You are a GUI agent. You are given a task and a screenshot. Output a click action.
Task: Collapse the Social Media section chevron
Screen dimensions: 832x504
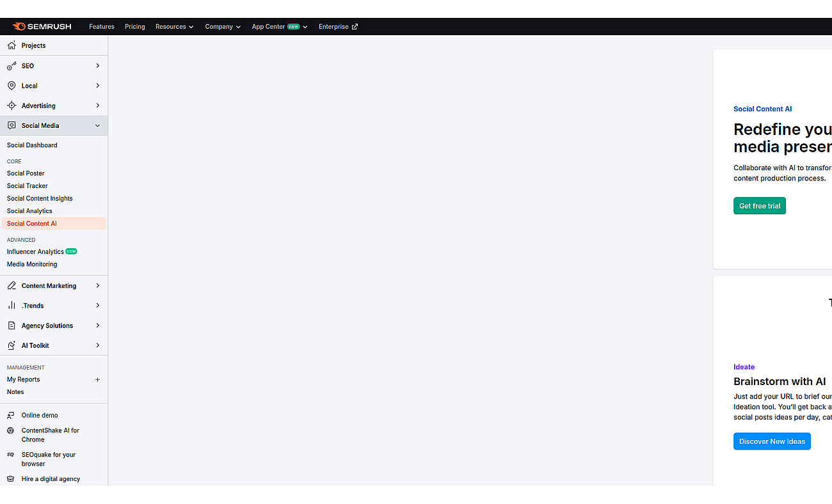tap(97, 125)
